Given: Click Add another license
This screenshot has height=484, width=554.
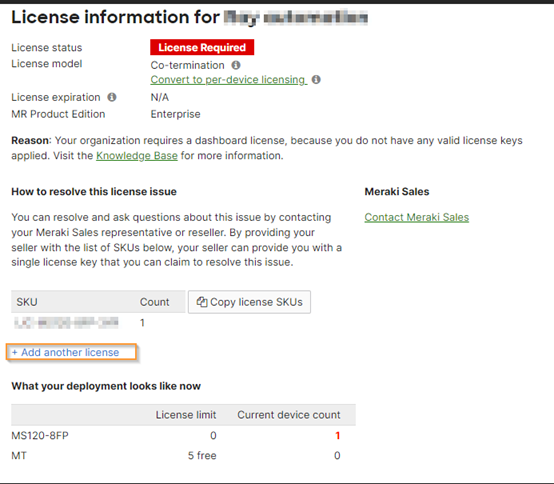Looking at the screenshot, I should 71,352.
